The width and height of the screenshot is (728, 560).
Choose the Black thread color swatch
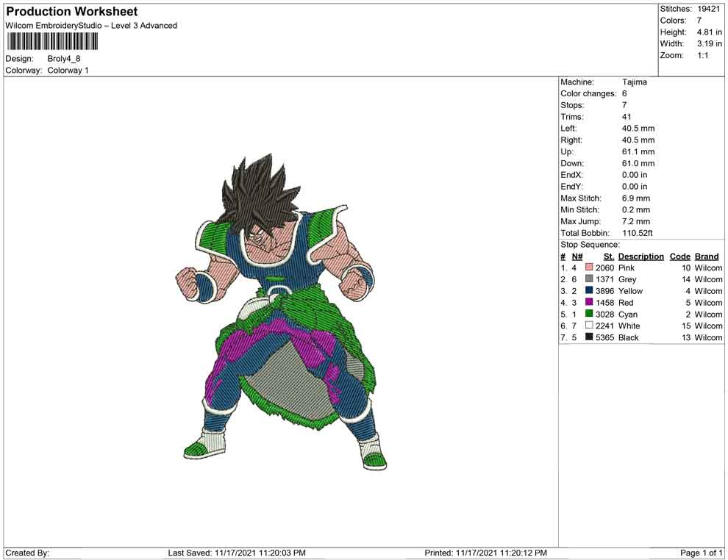click(589, 337)
